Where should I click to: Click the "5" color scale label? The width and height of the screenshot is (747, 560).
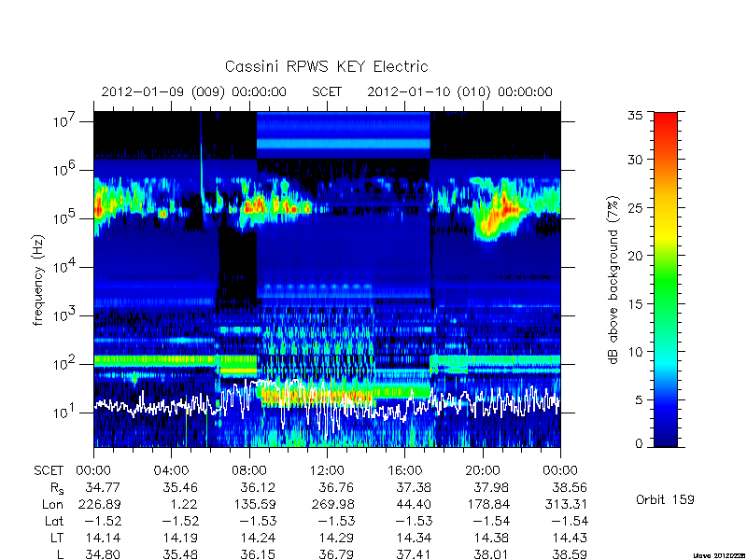[x=639, y=399]
